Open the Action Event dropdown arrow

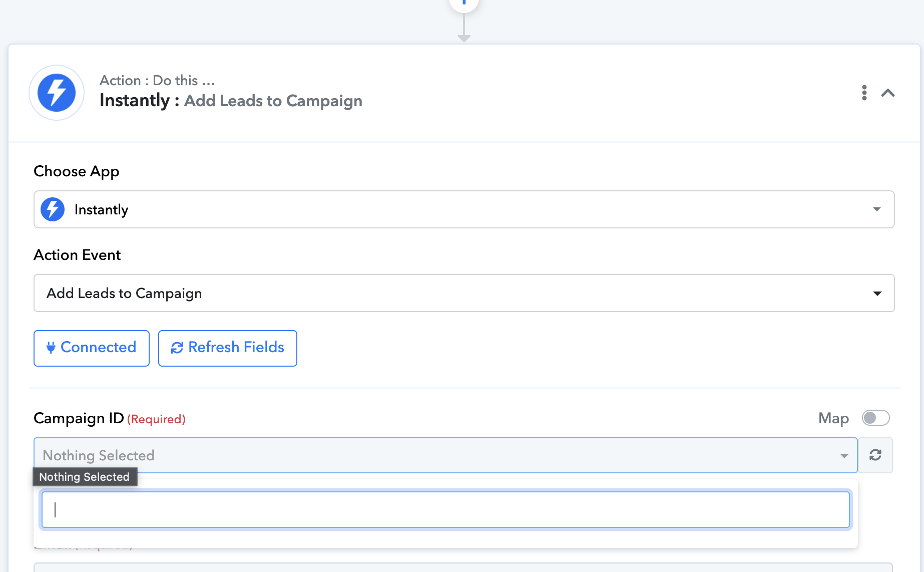[877, 294]
